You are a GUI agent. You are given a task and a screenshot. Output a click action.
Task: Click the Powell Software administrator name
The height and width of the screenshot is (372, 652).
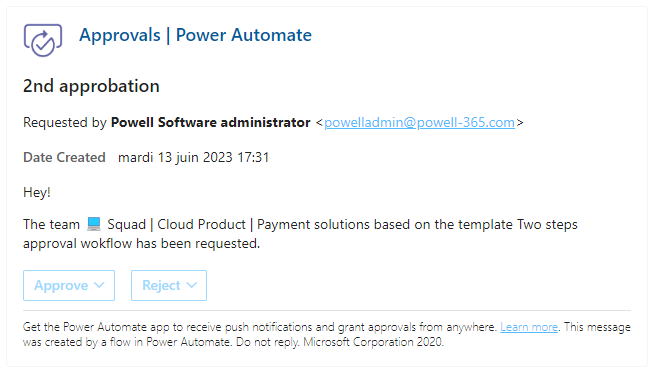(x=210, y=122)
